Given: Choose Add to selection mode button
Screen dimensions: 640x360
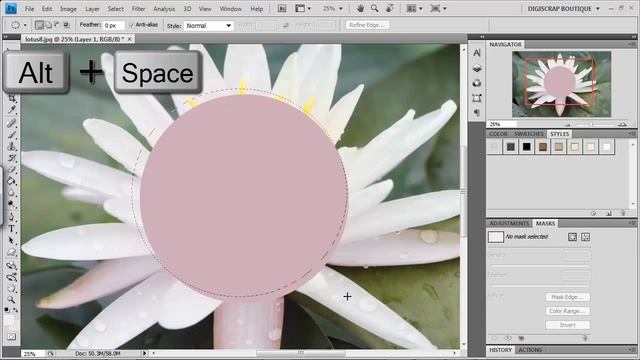Looking at the screenshot, I should click(48, 25).
